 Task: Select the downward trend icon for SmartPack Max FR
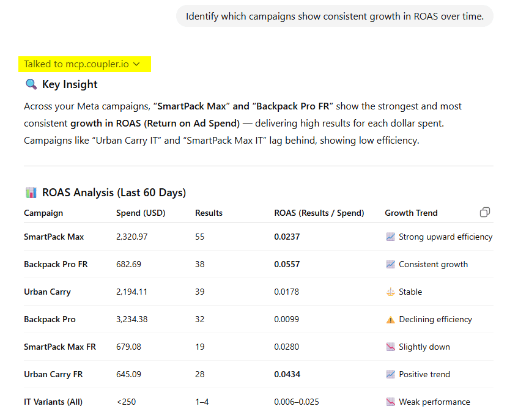pyautogui.click(x=390, y=347)
